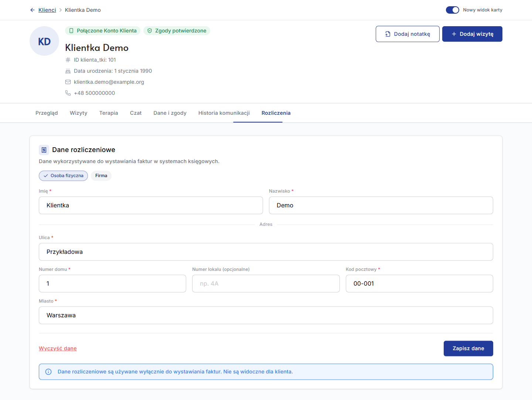Click the Zgody potwierdzone badge
The image size is (532, 400).
(177, 31)
